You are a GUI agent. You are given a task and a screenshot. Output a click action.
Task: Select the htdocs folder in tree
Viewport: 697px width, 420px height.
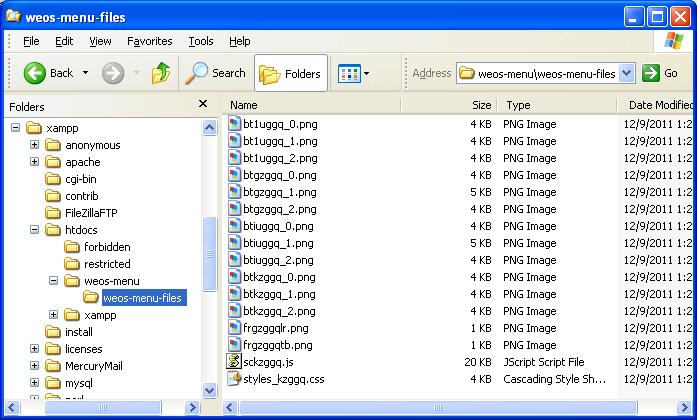(83, 230)
